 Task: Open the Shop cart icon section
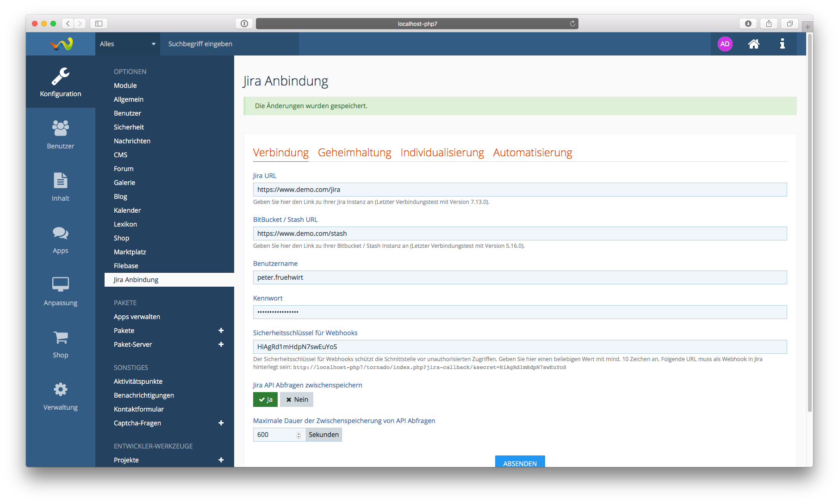click(60, 344)
